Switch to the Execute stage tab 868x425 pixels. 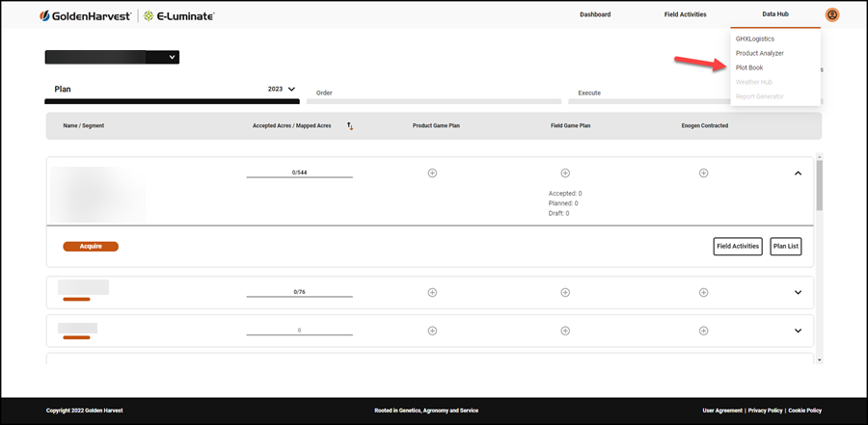[589, 93]
